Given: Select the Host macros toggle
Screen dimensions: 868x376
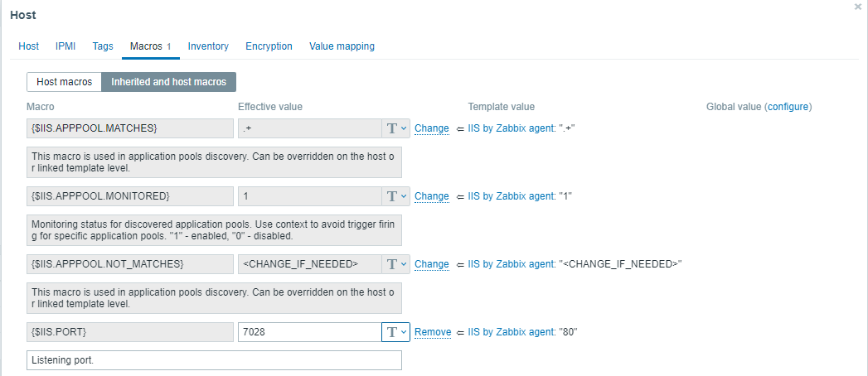Looking at the screenshot, I should point(64,82).
